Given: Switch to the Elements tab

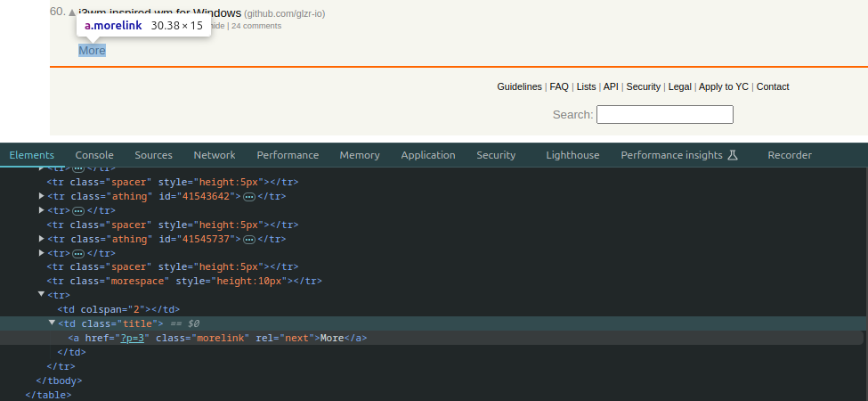Looking at the screenshot, I should point(31,155).
